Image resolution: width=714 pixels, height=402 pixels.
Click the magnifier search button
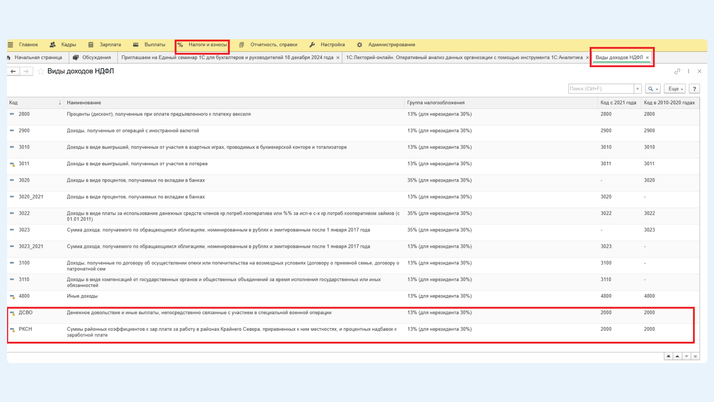pyautogui.click(x=651, y=89)
